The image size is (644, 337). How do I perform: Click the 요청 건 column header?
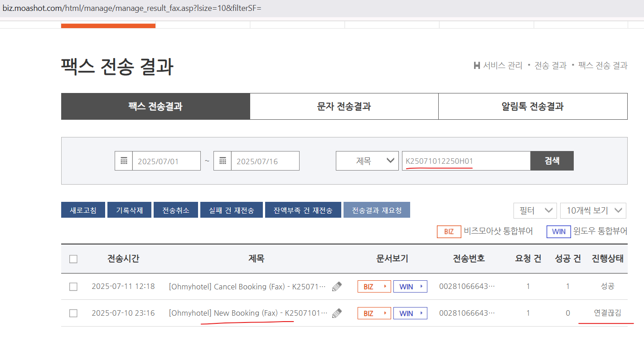pos(528,259)
